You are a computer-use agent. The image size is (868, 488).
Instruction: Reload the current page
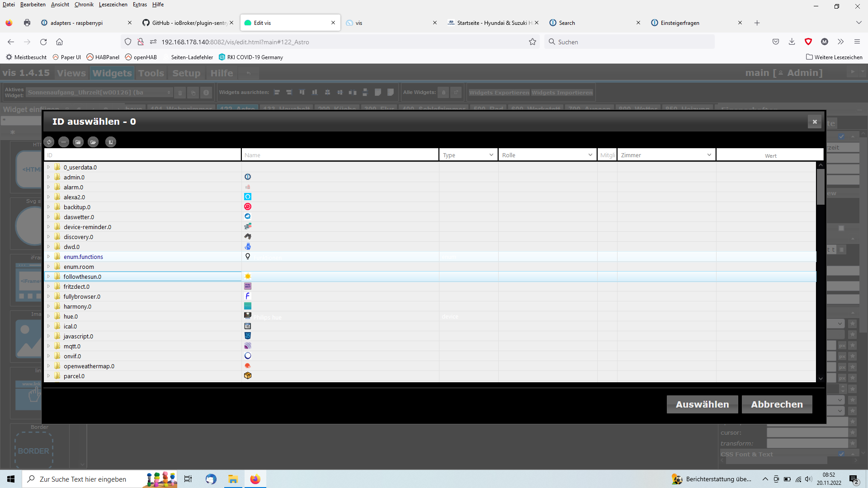click(x=43, y=42)
